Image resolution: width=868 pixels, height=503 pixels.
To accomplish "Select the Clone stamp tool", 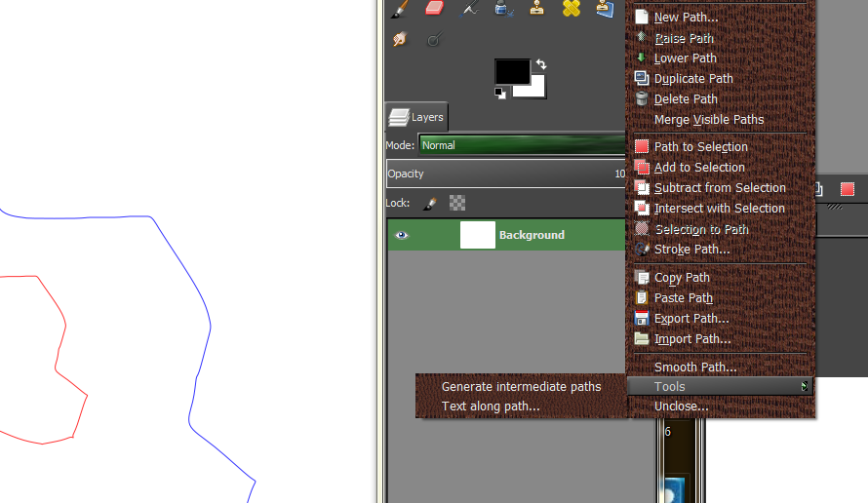I will [537, 8].
